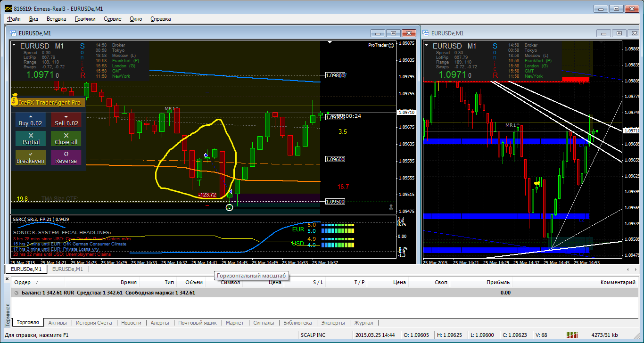Open the Файл menu

(x=14, y=19)
